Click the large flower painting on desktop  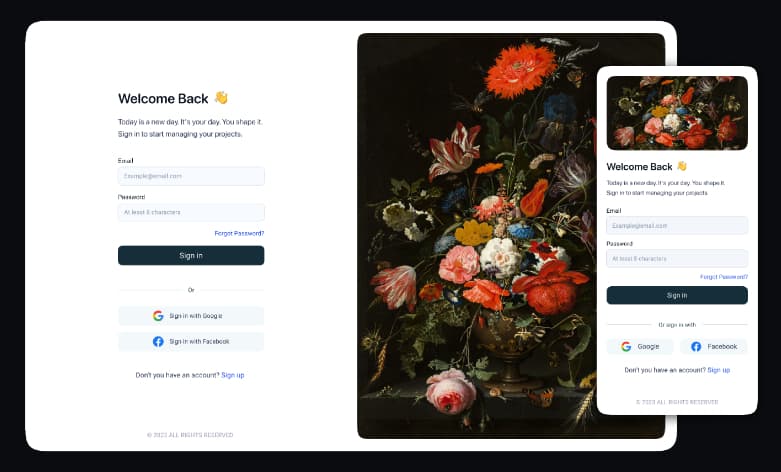(511, 236)
